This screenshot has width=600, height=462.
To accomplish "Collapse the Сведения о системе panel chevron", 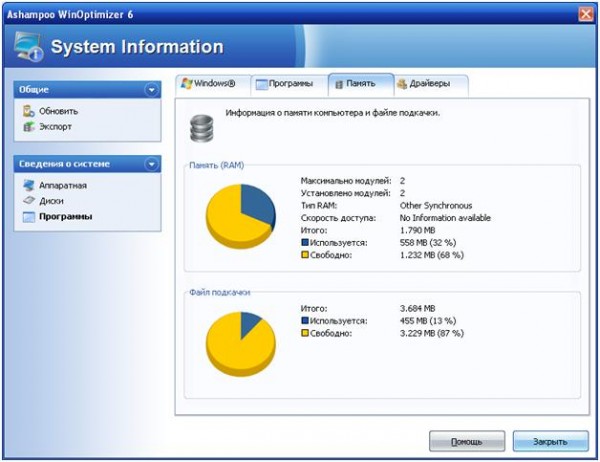I will click(152, 164).
